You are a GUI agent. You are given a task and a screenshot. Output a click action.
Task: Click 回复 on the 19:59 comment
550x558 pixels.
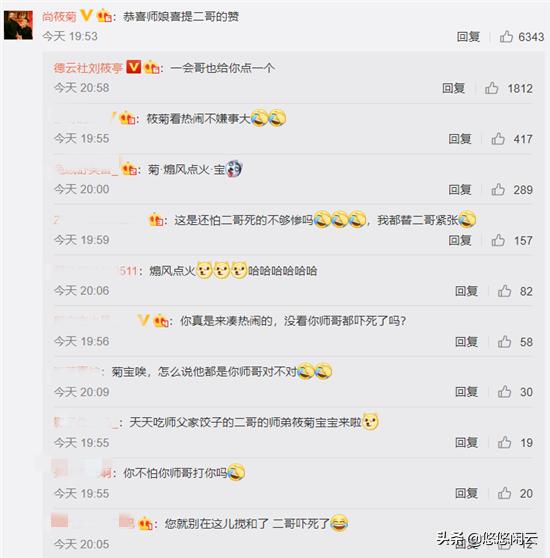pyautogui.click(x=460, y=240)
